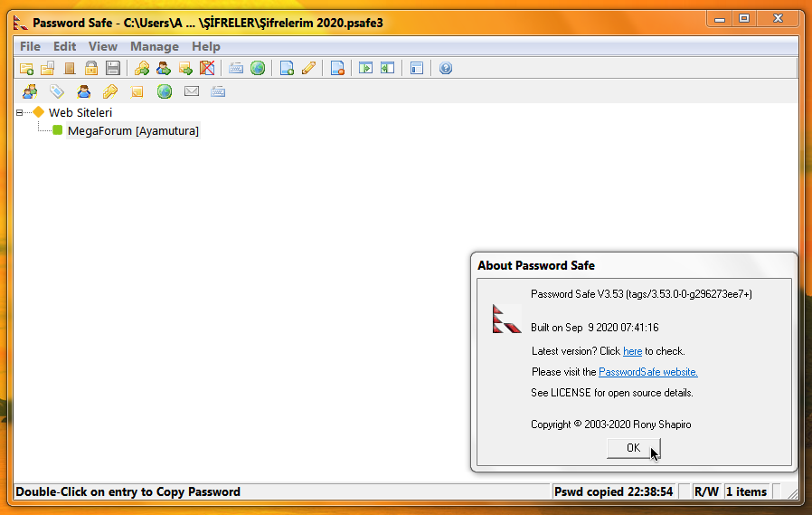Open the View menu
The image size is (812, 515).
(102, 47)
